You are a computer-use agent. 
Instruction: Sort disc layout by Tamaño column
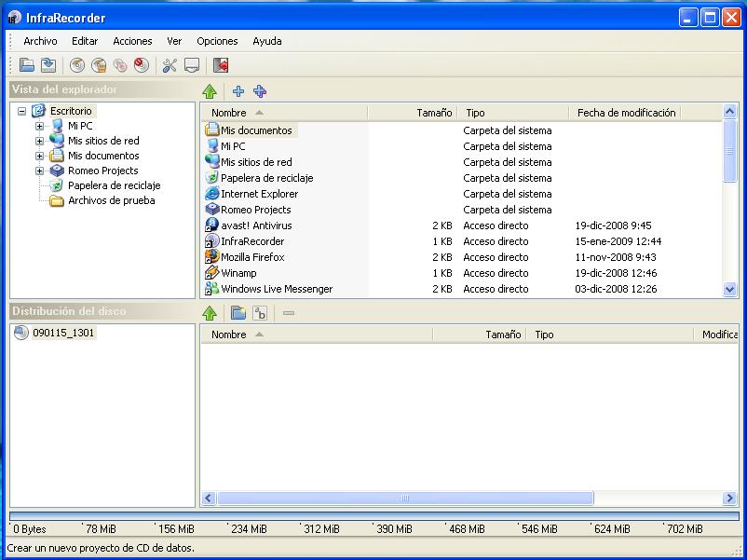coord(480,335)
